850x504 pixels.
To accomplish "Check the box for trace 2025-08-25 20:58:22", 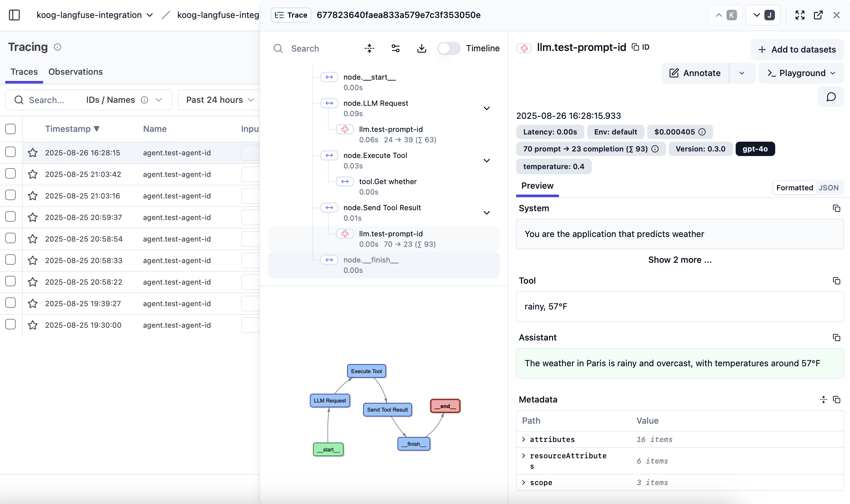I will click(x=10, y=281).
